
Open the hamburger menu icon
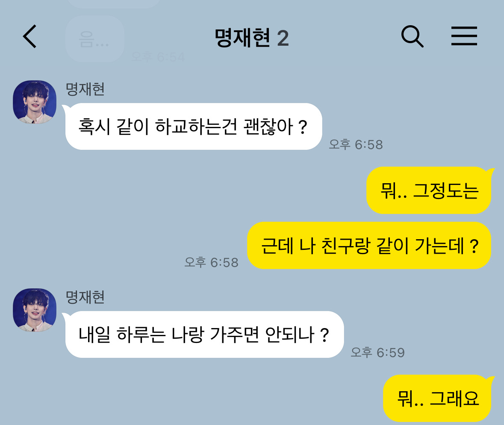pyautogui.click(x=464, y=36)
